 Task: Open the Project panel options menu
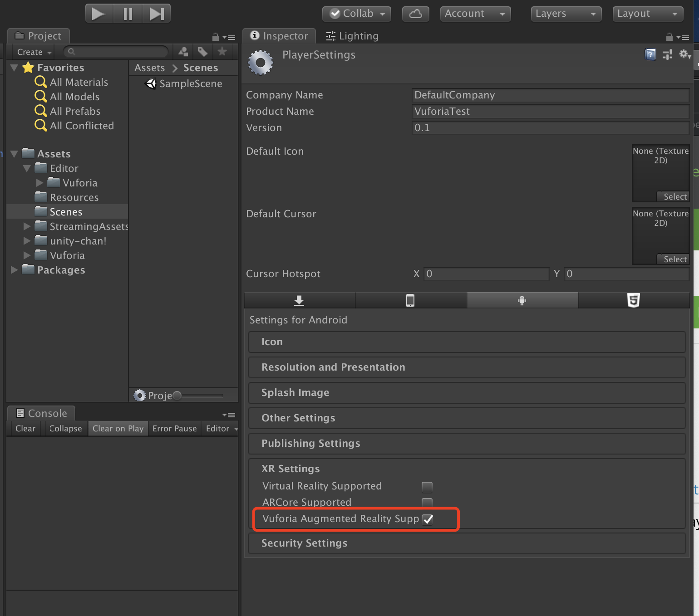[x=229, y=38]
